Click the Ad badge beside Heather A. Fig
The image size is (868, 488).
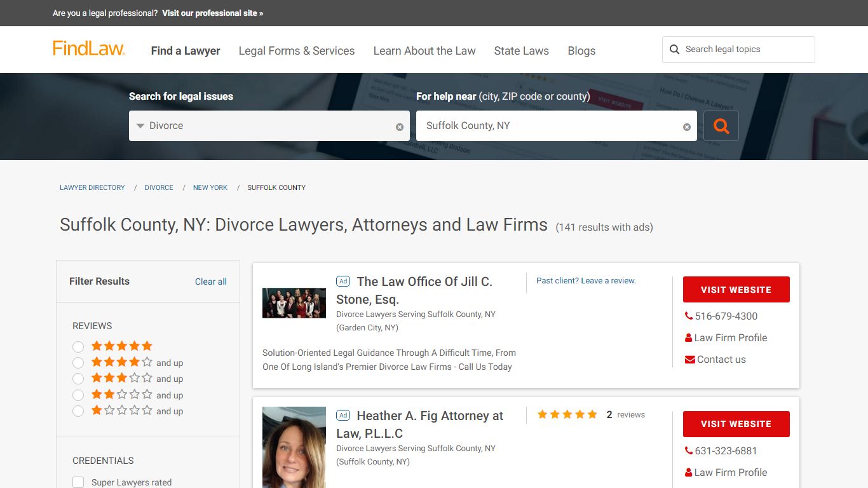(343, 416)
